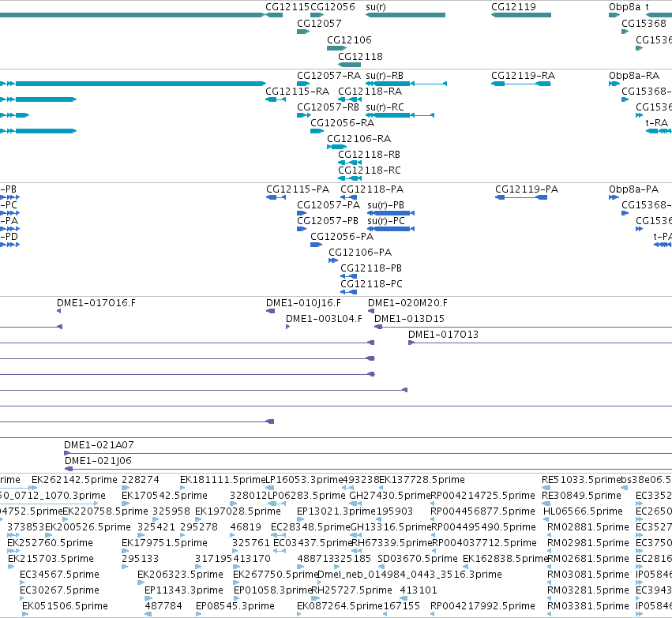Click BAC clone DME1-017O13
672x618 pixels.
443,335
